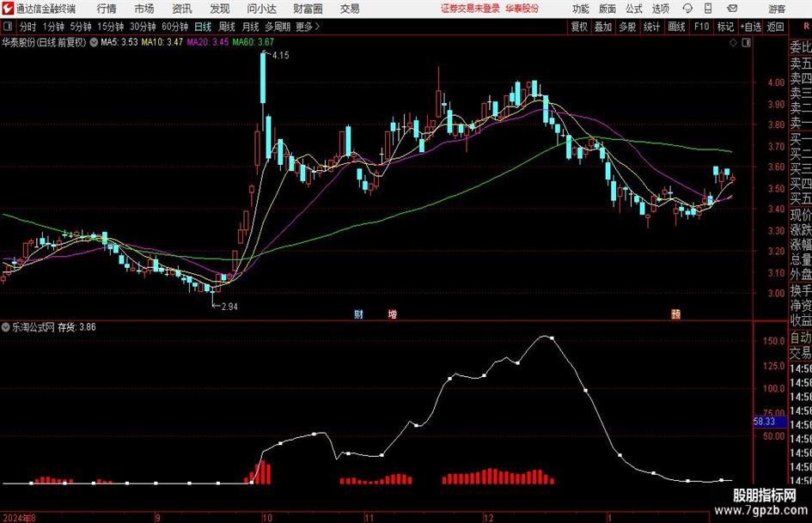812x523 pixels.
Task: Open the 财富圈 menu
Action: [308, 9]
